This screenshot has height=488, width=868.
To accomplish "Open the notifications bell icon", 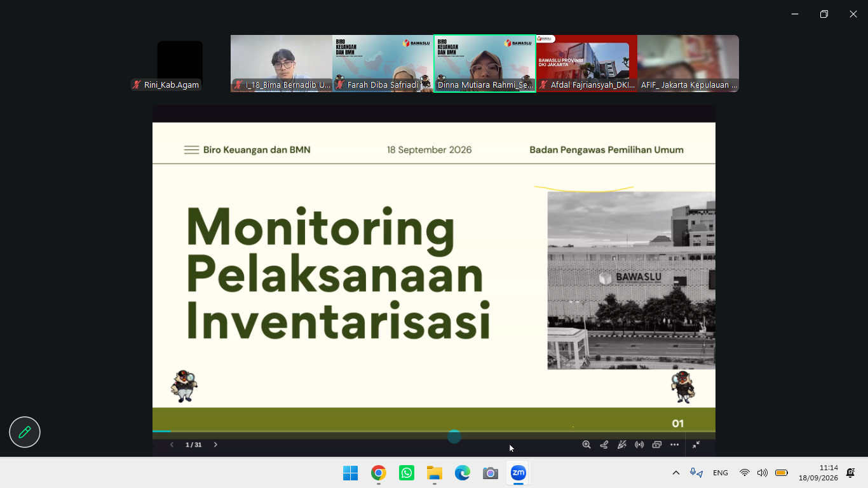I will (851, 473).
